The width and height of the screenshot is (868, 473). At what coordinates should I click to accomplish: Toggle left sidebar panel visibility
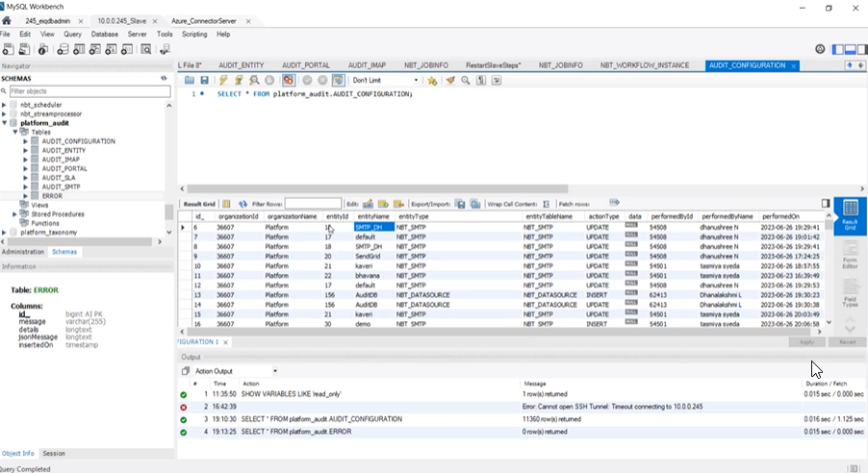click(838, 49)
